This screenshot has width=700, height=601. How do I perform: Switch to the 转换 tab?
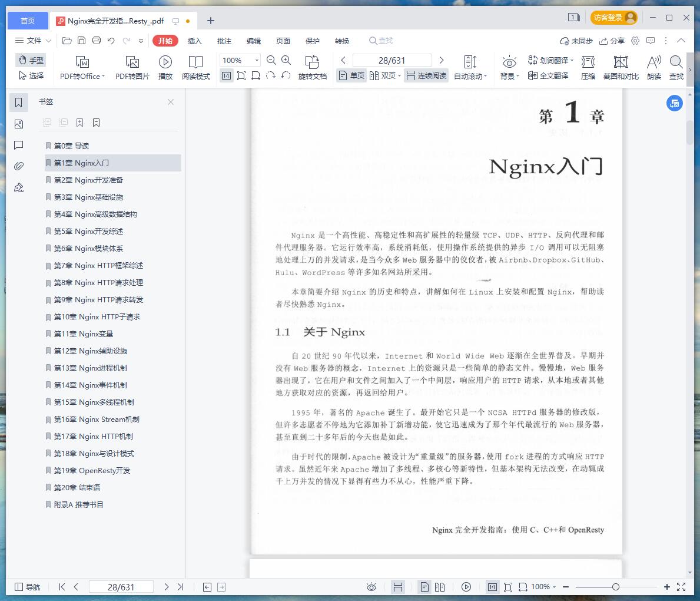pyautogui.click(x=342, y=41)
